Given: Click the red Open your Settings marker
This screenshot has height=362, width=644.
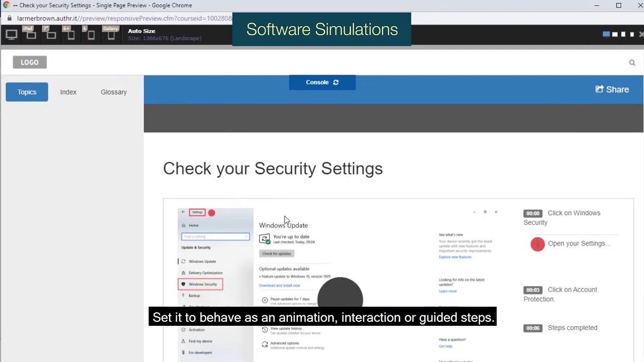Looking at the screenshot, I should [537, 244].
